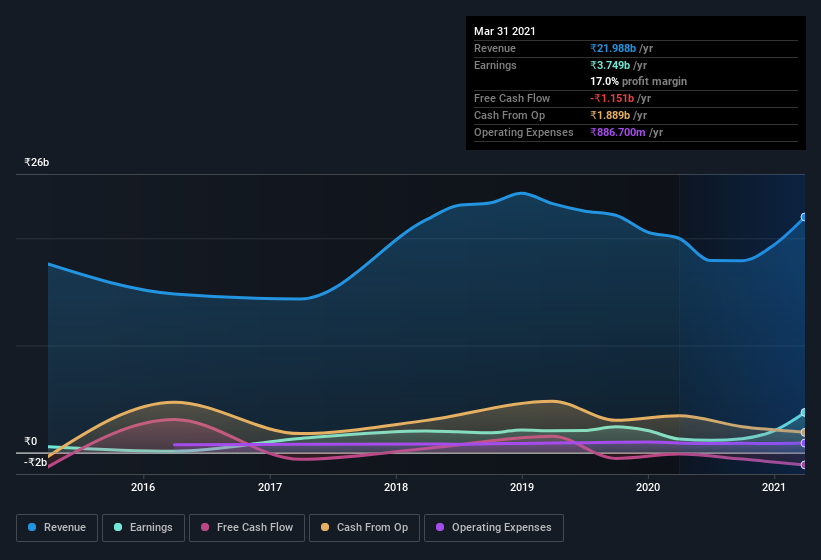Click the ₹26b y-axis label
The width and height of the screenshot is (821, 560).
pos(37,162)
